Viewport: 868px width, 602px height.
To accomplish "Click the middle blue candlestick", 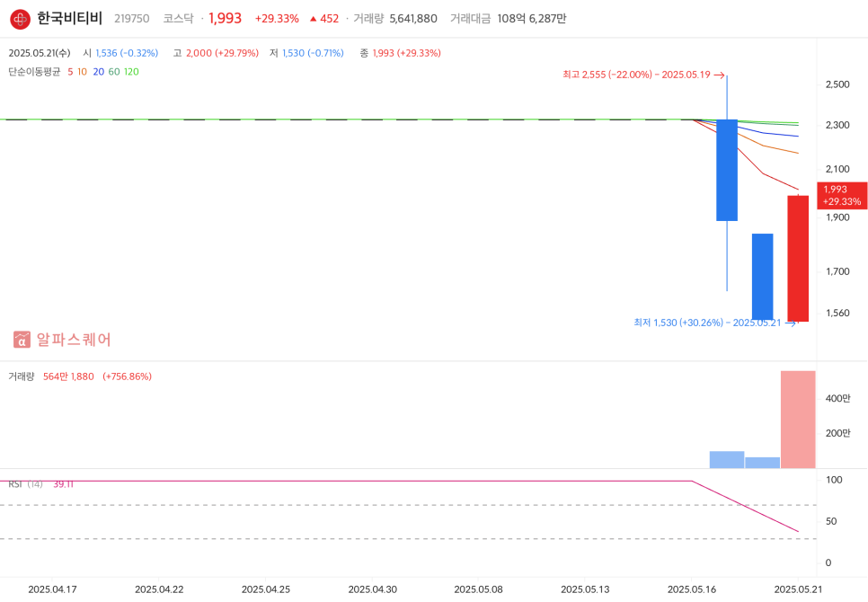I will coord(762,277).
